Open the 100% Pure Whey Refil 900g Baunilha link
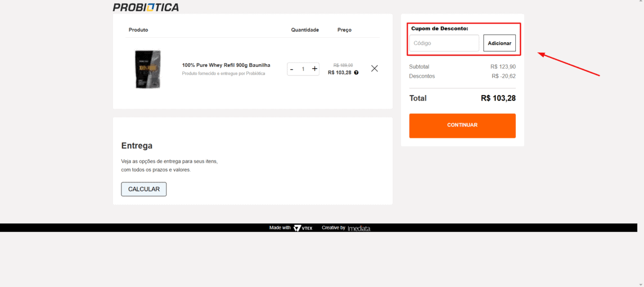 pos(226,65)
